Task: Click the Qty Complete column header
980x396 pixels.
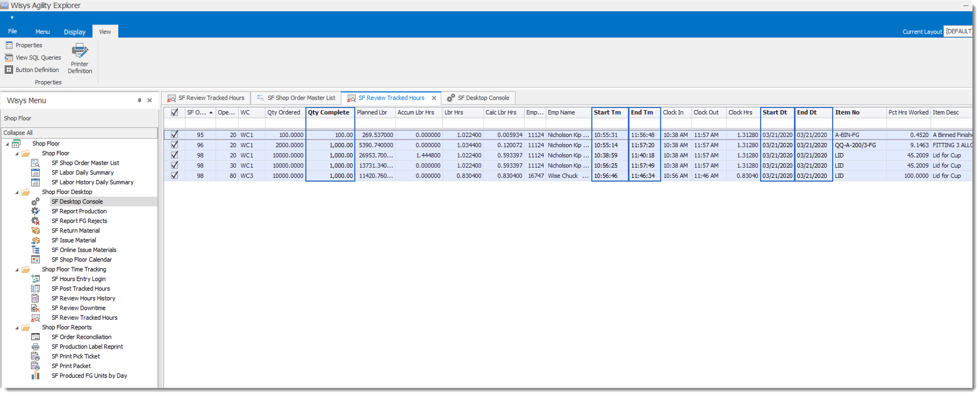Action: pos(330,112)
